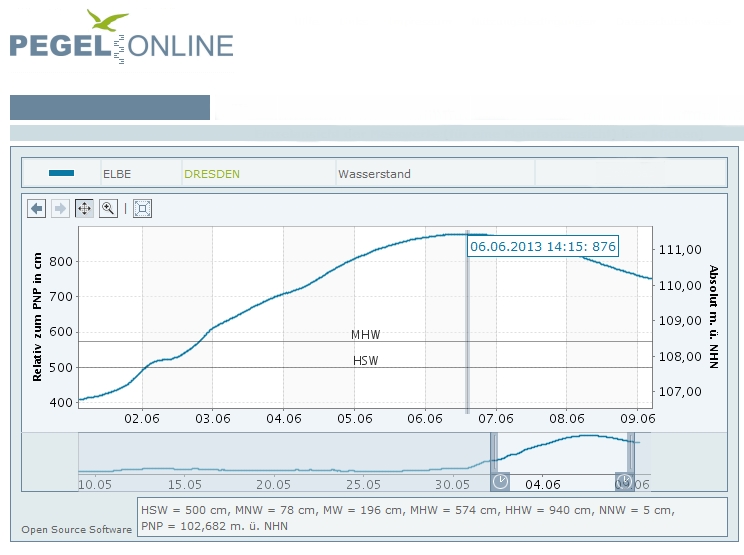The height and width of the screenshot is (555, 744).
Task: Select the pan/move tool
Action: (84, 208)
